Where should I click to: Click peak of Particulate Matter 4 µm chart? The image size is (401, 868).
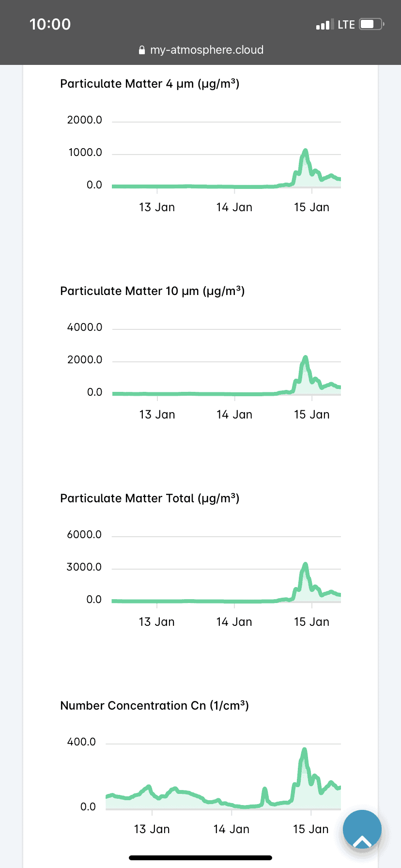pos(305,151)
